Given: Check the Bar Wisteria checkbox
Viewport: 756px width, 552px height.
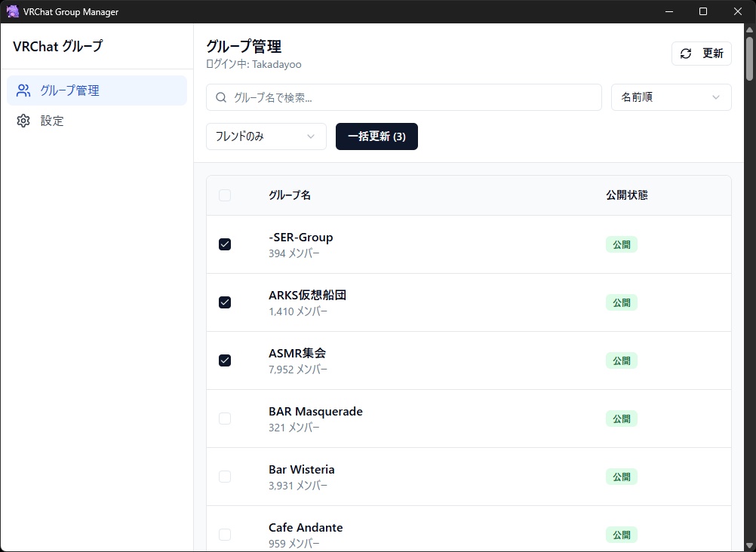Looking at the screenshot, I should coord(224,476).
